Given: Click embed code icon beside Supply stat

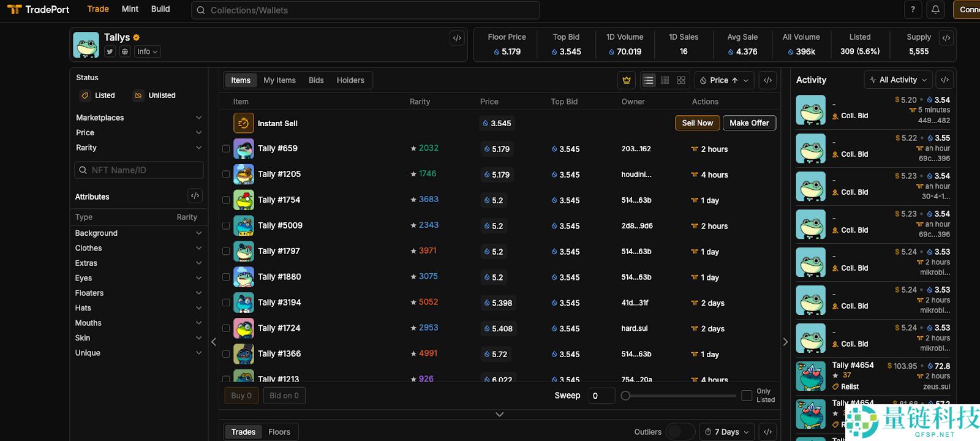Looking at the screenshot, I should 946,38.
